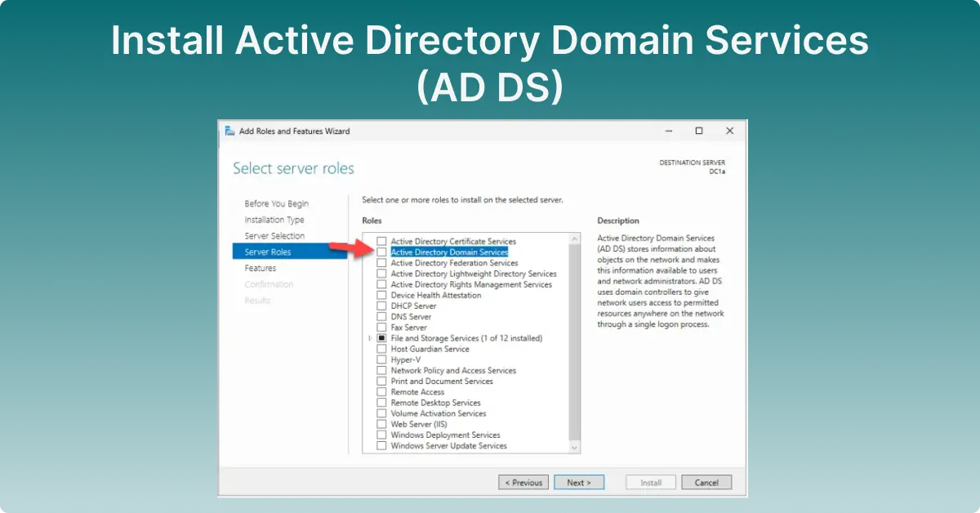
Task: Enable the Web Server (IIS) checkbox
Action: 381,424
